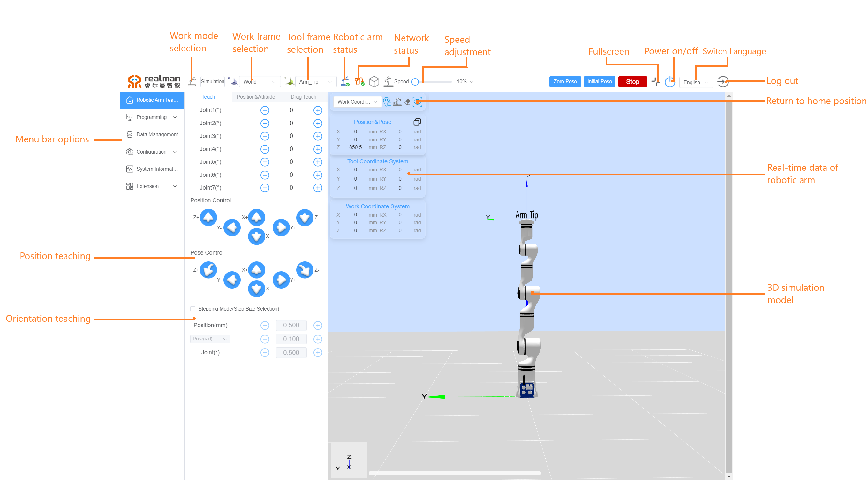Click the network status indicator icon
Screen dimensions: 868x480
359,81
